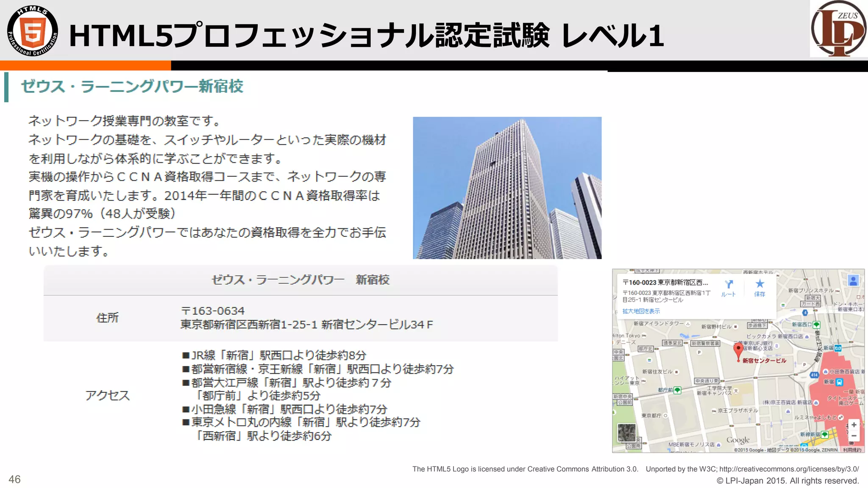Zoom out the map with minus button
Image resolution: width=868 pixels, height=488 pixels.
pyautogui.click(x=854, y=436)
